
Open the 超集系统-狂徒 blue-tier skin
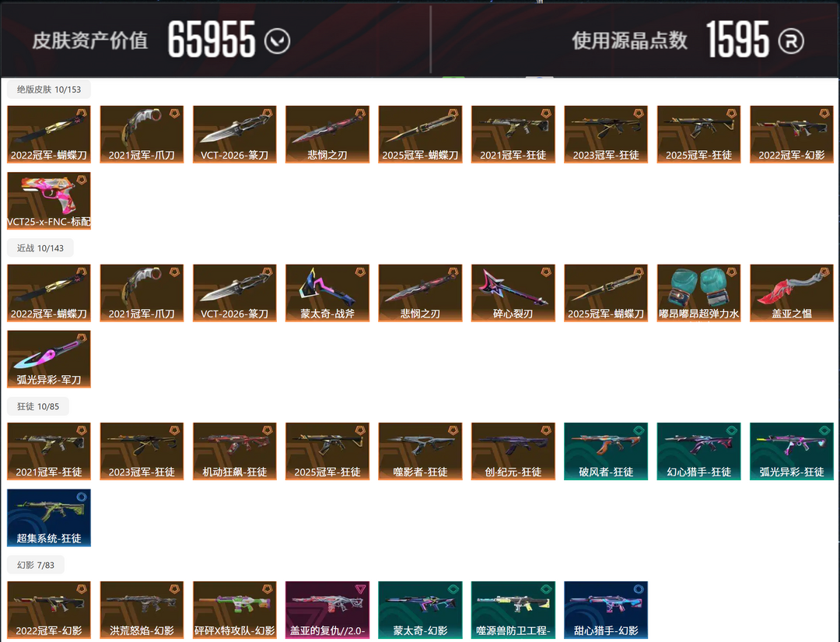49,517
